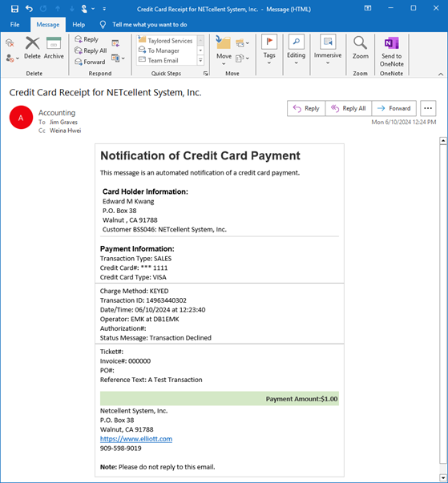This screenshot has width=448, height=483.
Task: Click the Save icon in the title bar
Action: [14, 9]
